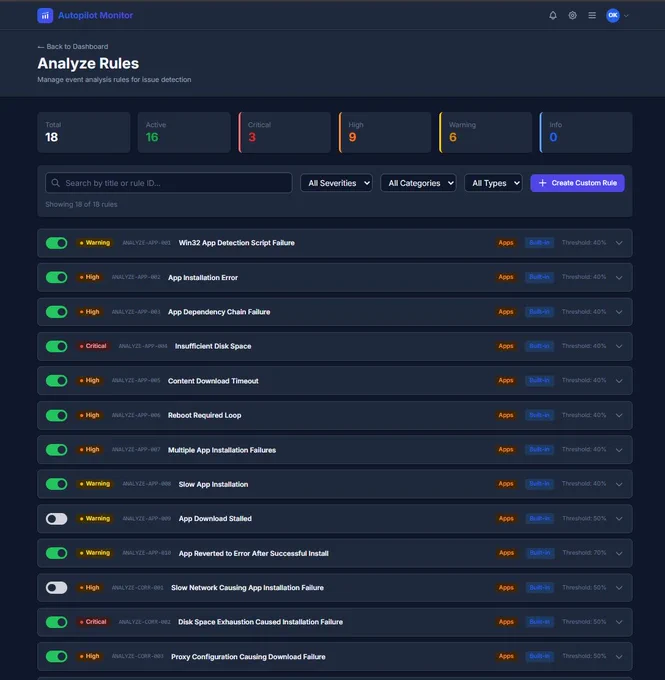
Task: Click rule ID ANALYZE-APP-004
Action: point(143,346)
